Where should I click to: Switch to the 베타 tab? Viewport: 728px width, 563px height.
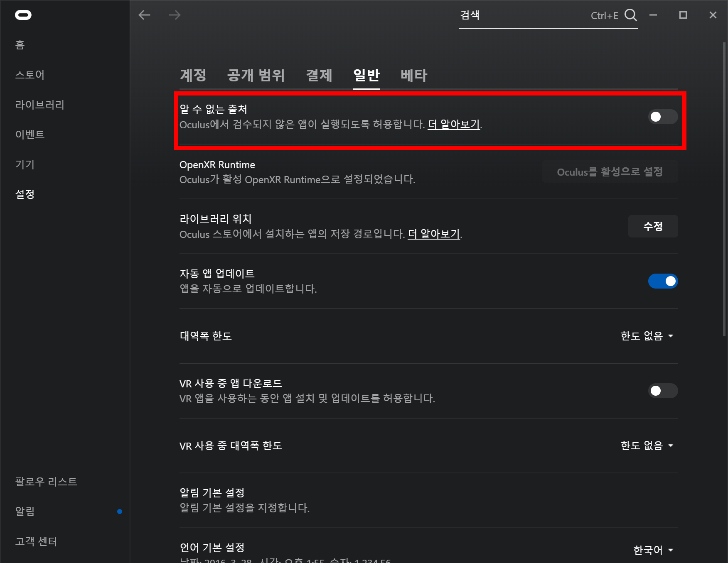(x=414, y=75)
